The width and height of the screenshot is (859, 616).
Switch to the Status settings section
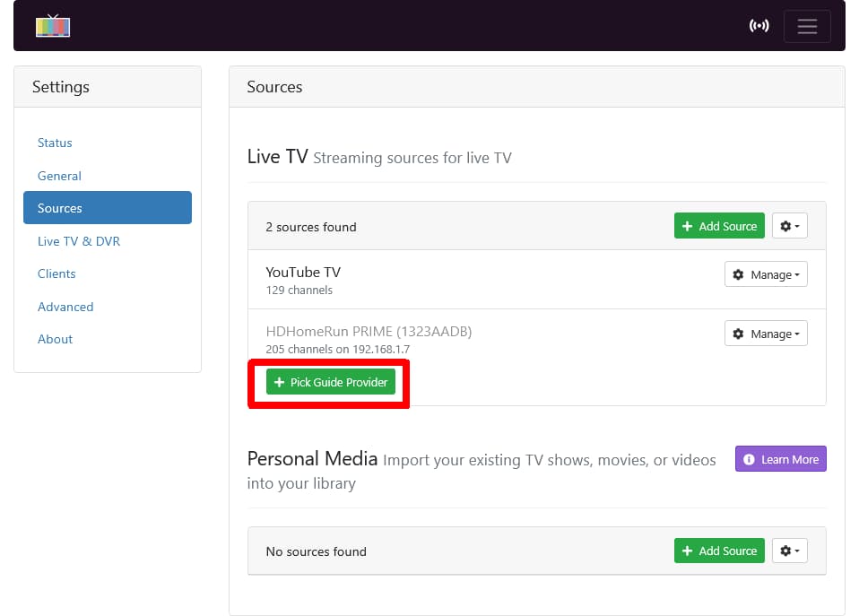click(55, 143)
